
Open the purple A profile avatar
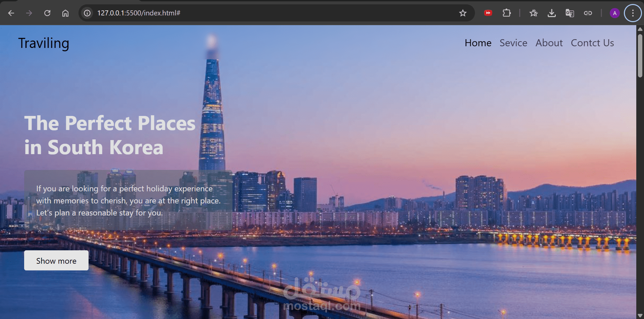tap(615, 13)
